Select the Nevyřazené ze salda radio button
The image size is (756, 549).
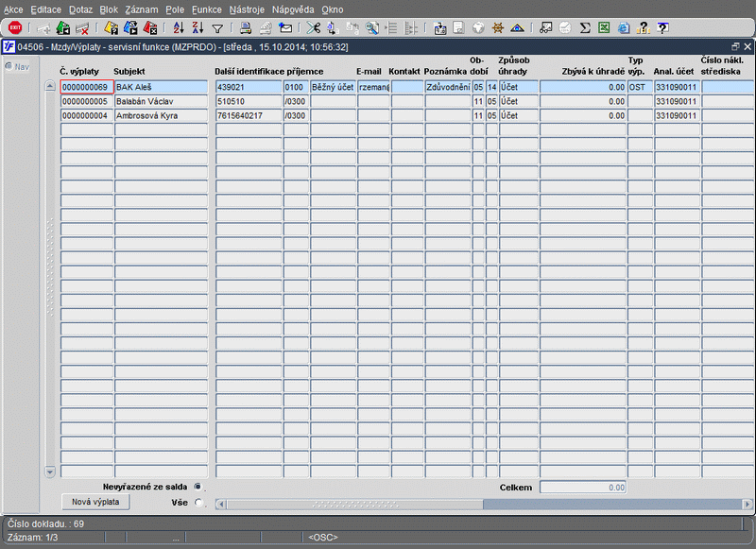click(x=198, y=487)
